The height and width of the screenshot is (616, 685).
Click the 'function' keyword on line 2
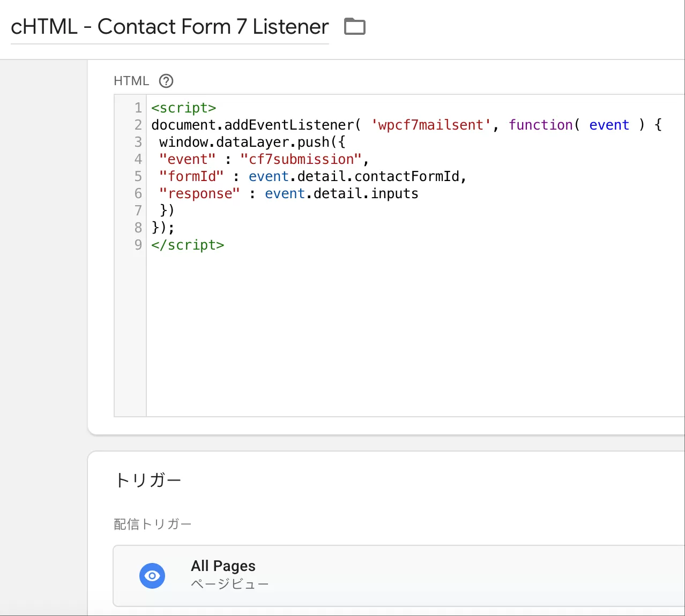pyautogui.click(x=541, y=125)
